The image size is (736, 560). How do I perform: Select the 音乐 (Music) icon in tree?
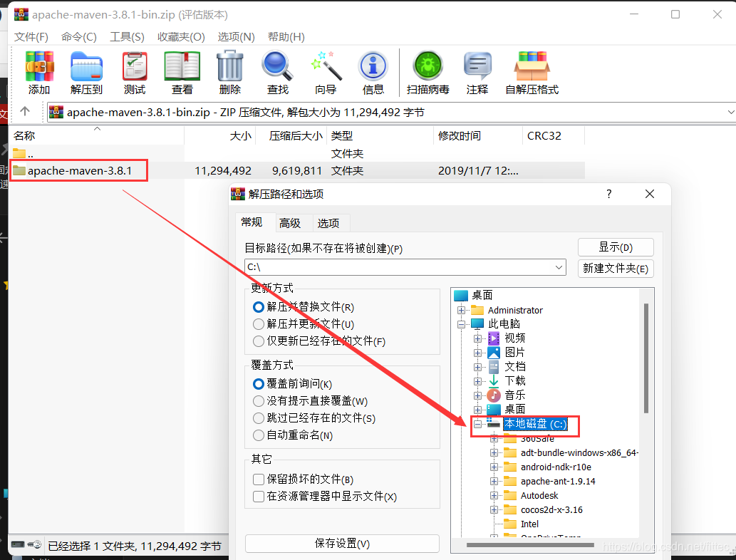[x=494, y=395]
